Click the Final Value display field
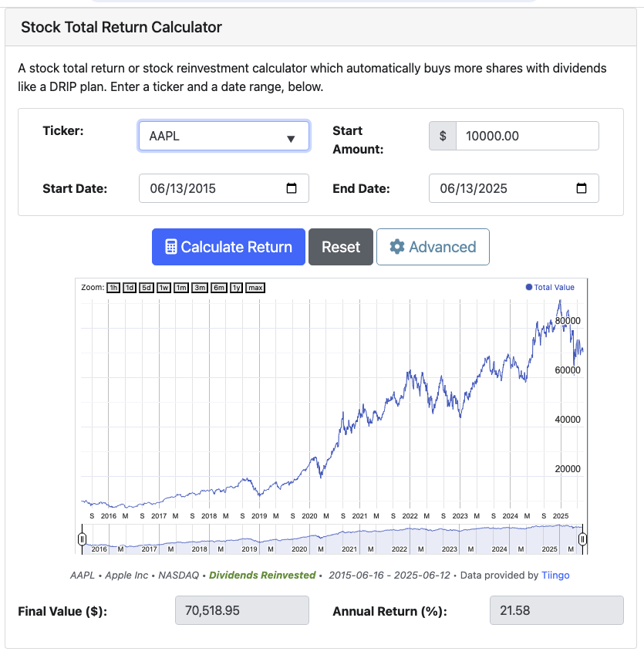The image size is (644, 655). point(241,610)
